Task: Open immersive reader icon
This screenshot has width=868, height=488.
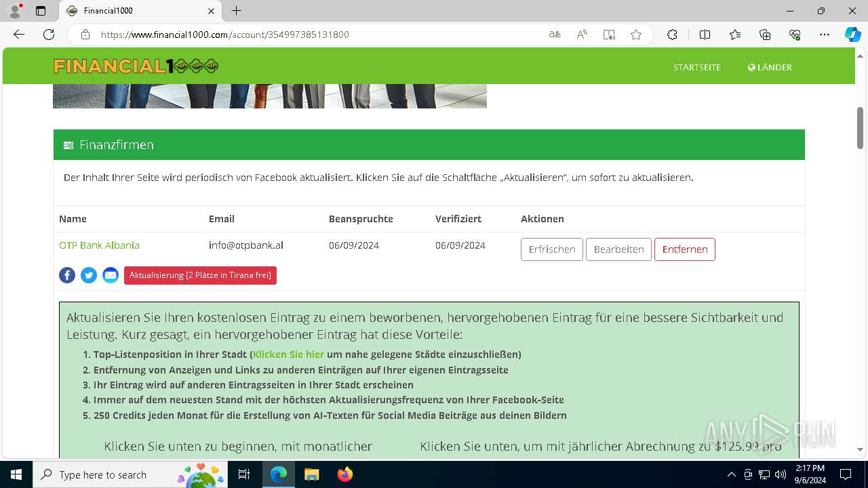Action: [609, 35]
